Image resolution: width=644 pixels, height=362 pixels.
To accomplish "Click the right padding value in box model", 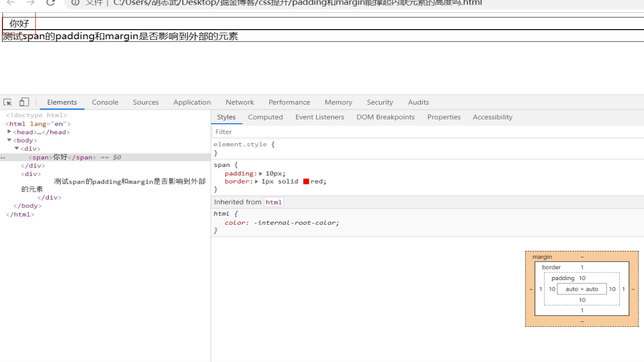I will pyautogui.click(x=612, y=289).
